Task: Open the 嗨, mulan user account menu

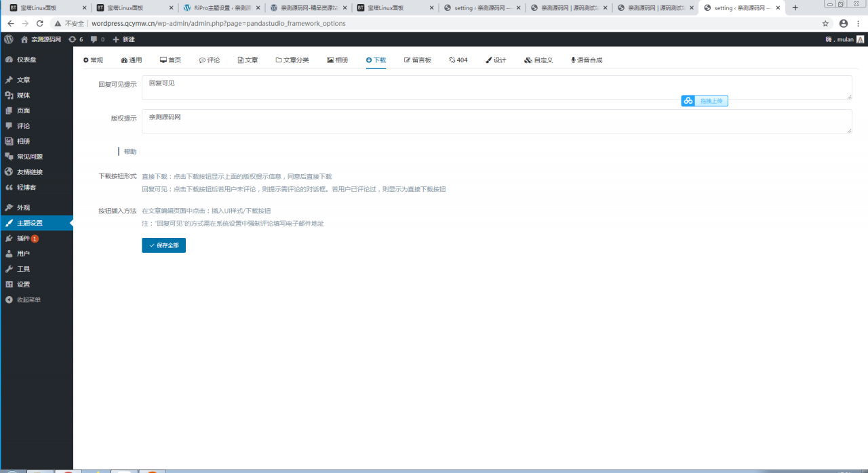Action: [844, 39]
